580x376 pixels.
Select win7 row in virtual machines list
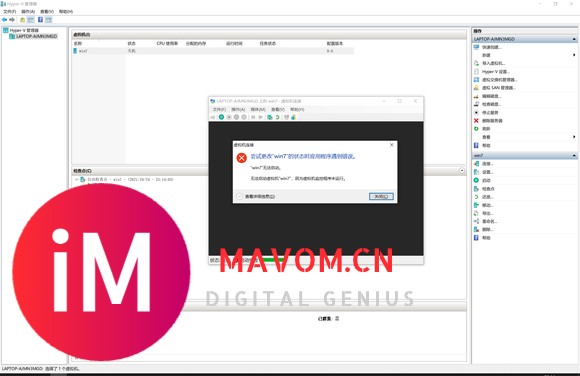point(213,51)
